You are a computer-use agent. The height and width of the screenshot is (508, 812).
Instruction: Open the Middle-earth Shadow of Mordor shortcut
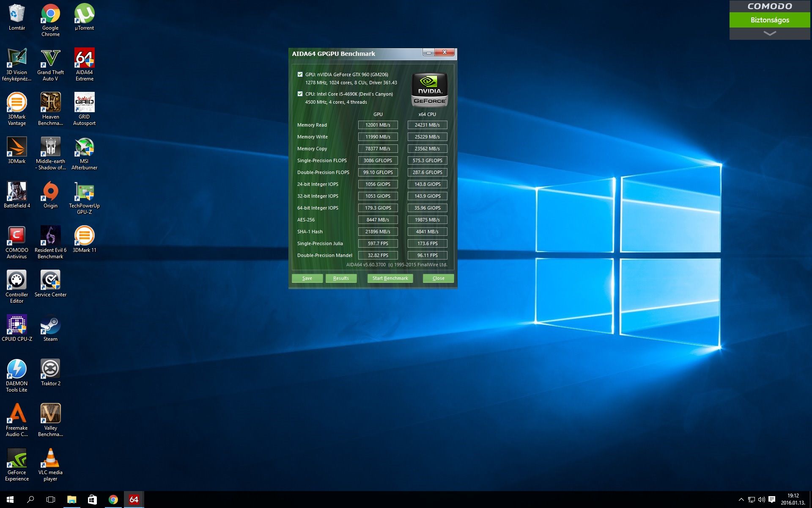pyautogui.click(x=51, y=153)
